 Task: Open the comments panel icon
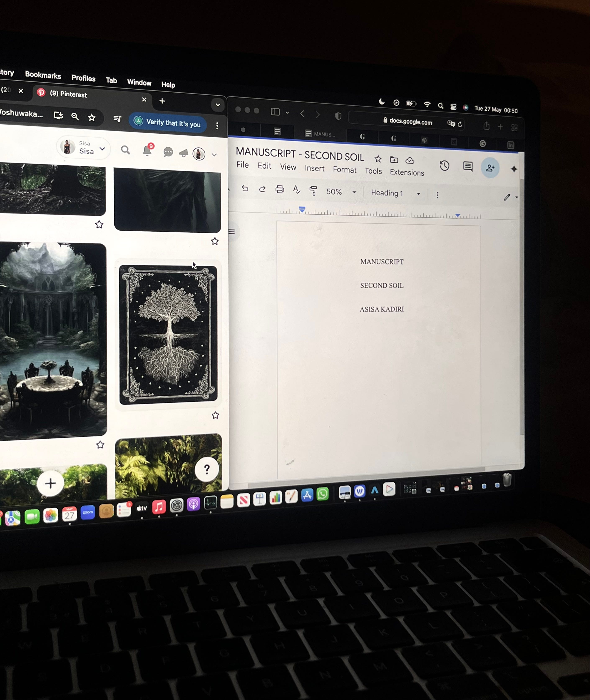[468, 166]
